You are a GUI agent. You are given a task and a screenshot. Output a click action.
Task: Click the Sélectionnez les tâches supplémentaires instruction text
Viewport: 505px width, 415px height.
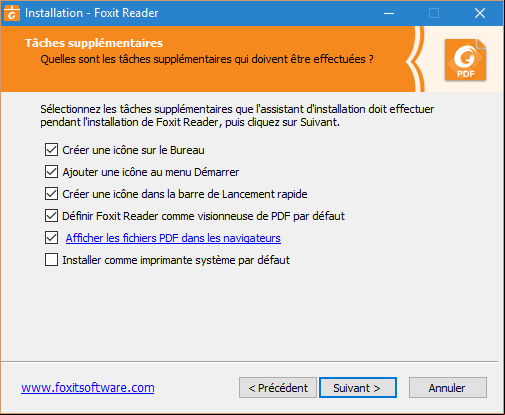(237, 115)
